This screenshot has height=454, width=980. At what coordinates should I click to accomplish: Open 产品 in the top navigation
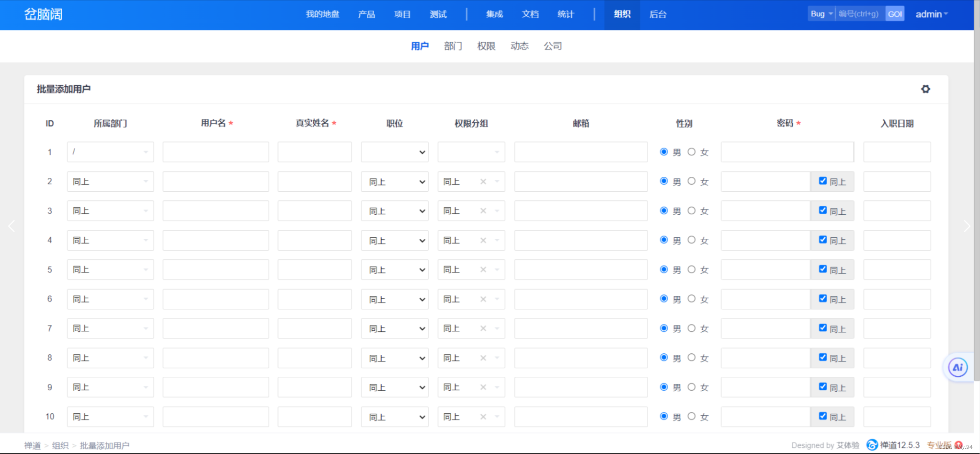(366, 14)
